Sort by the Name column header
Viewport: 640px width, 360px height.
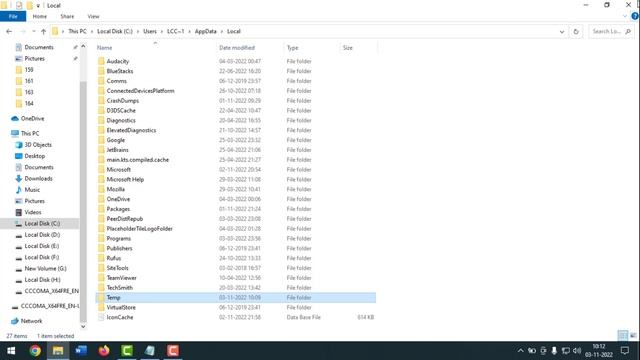click(x=104, y=48)
